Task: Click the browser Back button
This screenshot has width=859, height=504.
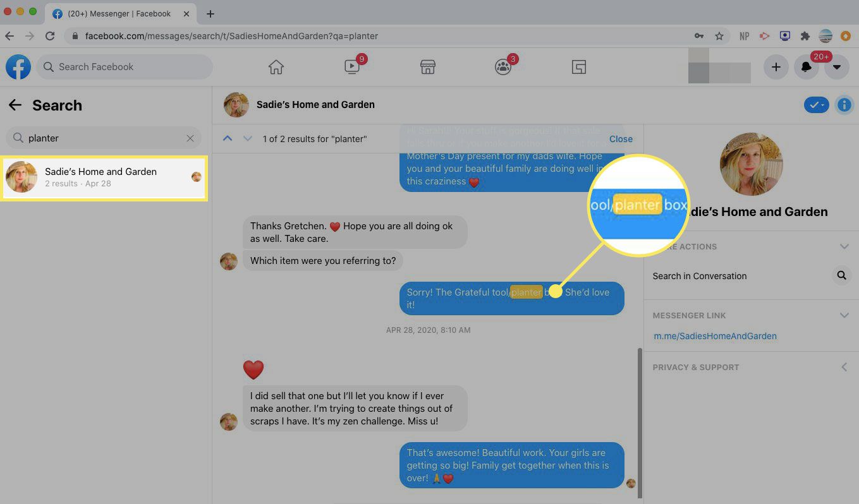Action: pyautogui.click(x=9, y=36)
